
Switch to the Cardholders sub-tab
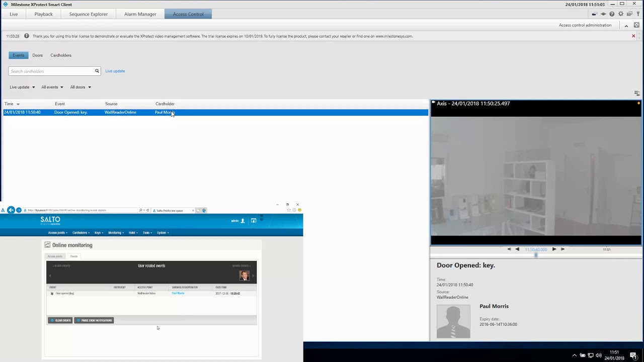[61, 55]
